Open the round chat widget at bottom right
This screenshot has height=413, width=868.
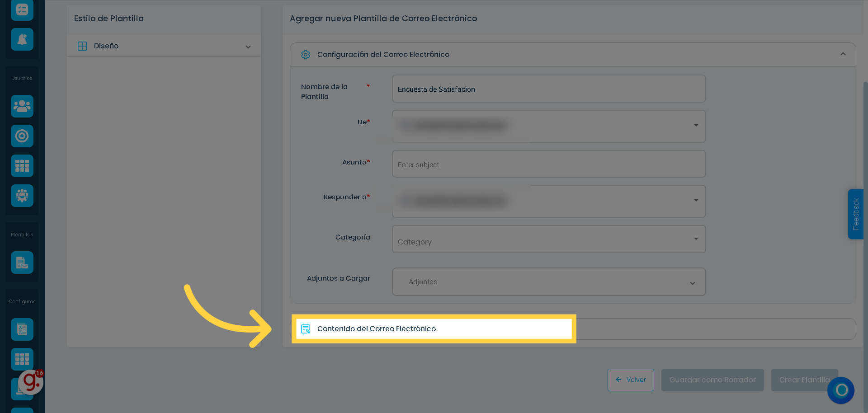pos(841,390)
